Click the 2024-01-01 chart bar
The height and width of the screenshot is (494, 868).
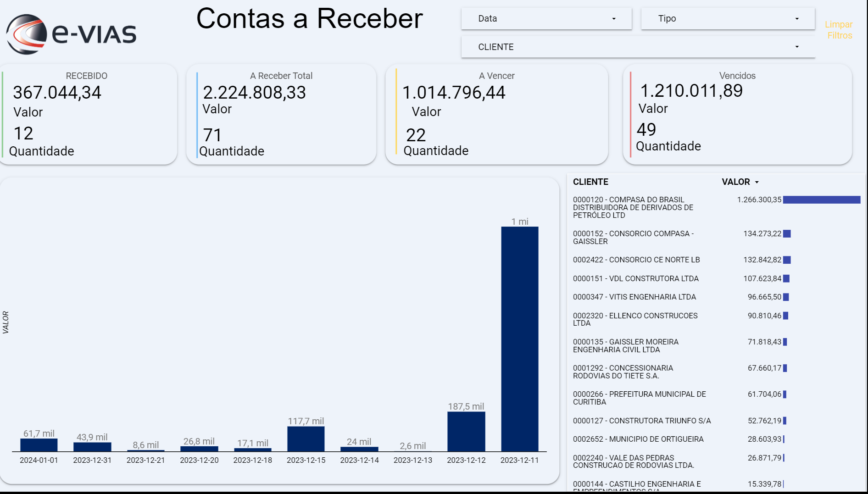pos(39,445)
